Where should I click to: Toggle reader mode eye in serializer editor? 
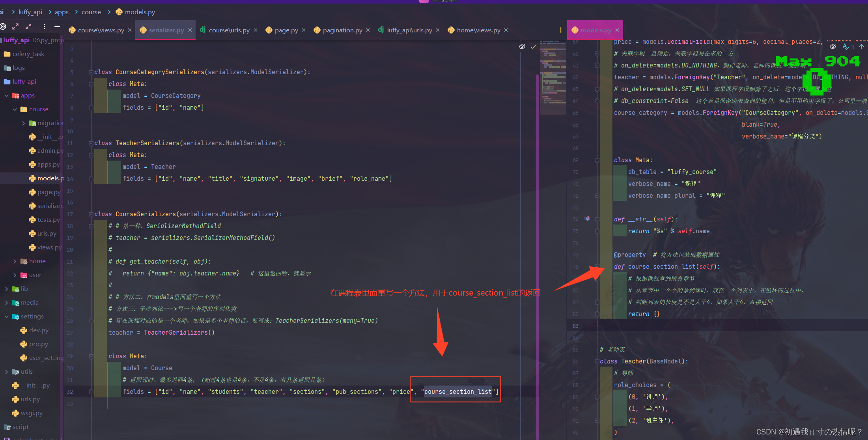(x=522, y=47)
